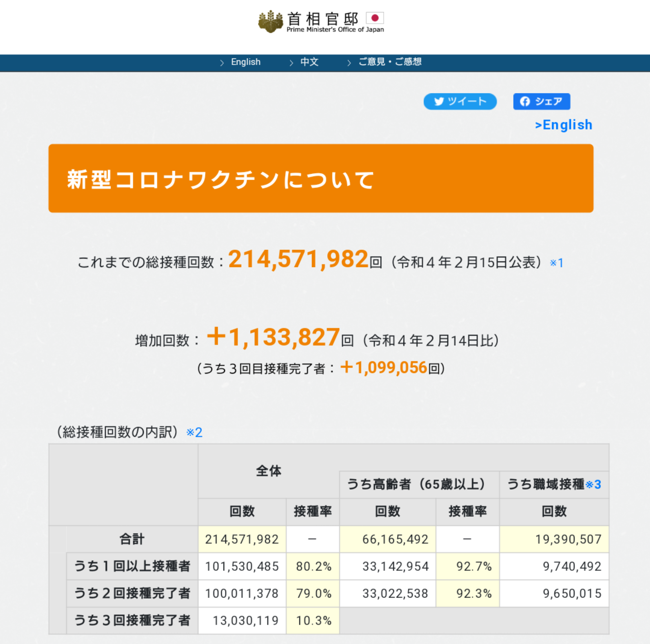Share page using the ツイート button
This screenshot has width=650, height=644.
tap(460, 101)
